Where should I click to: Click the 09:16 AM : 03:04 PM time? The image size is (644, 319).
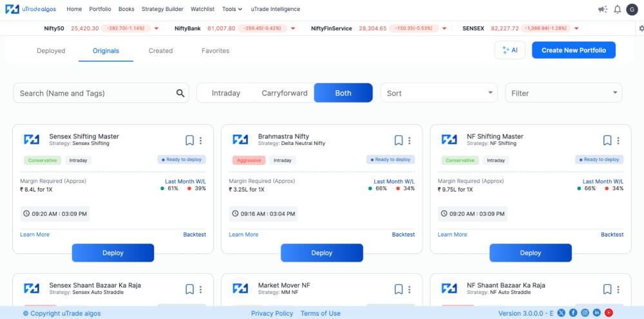(263, 214)
